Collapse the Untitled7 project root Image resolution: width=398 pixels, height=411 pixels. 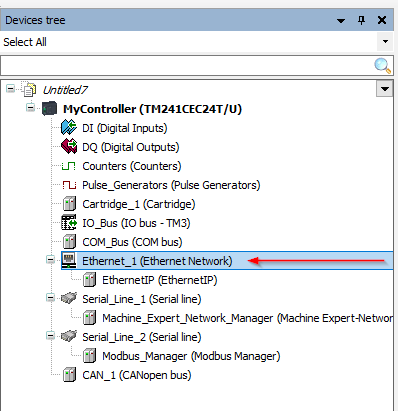point(11,89)
